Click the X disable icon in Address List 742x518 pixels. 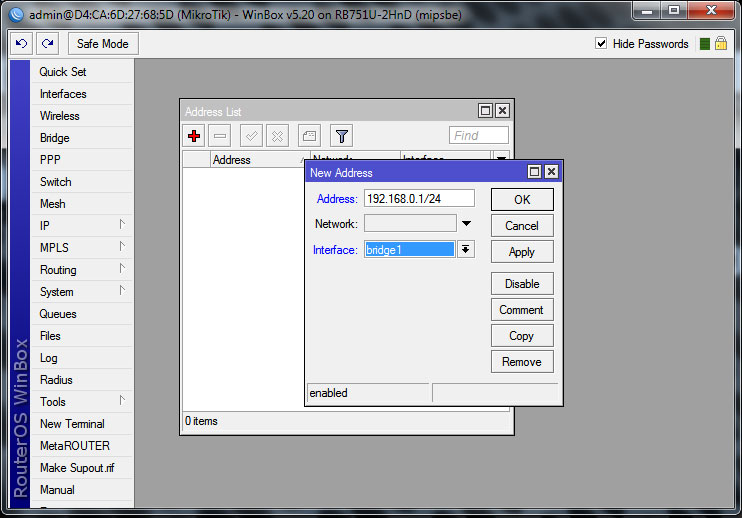point(278,136)
